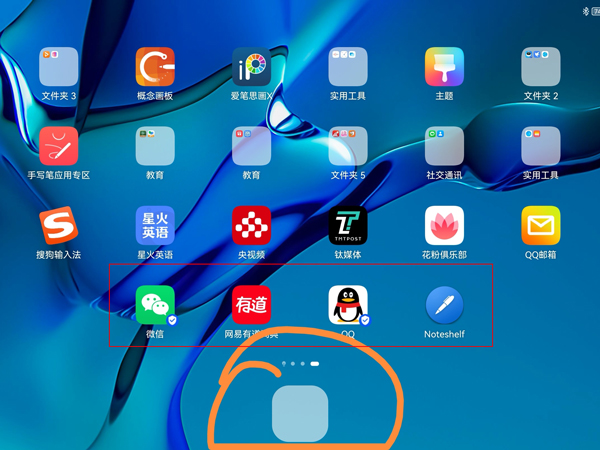Open the folder in the bottom dock

click(x=300, y=414)
